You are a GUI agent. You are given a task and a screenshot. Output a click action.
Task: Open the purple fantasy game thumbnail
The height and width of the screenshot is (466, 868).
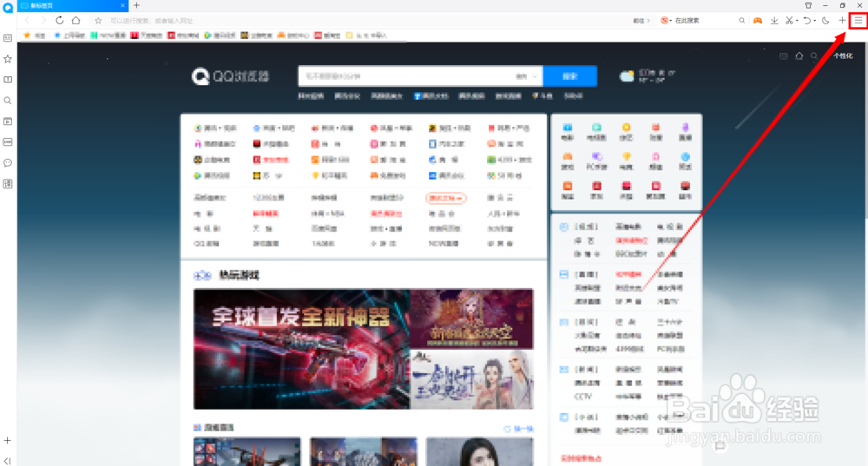coord(471,318)
